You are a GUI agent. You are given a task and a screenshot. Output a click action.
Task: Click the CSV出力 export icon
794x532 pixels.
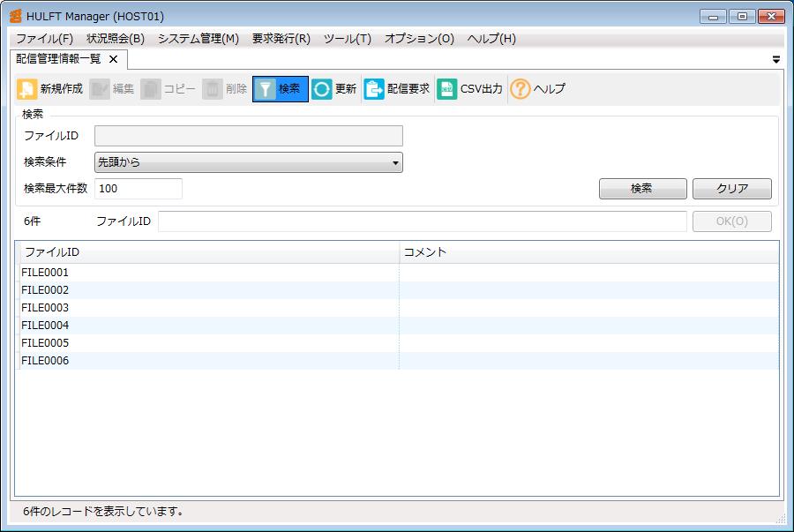(447, 89)
